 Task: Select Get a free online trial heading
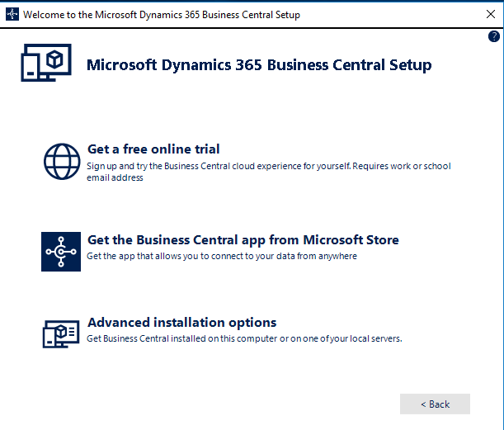[153, 149]
